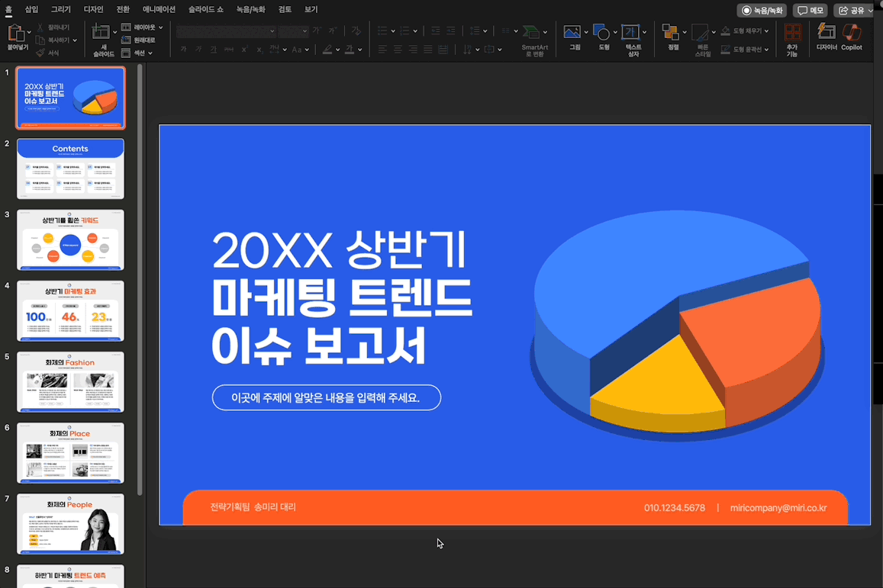
Task: Click the 녹음/녹화 record button beside 메모
Action: pos(762,10)
